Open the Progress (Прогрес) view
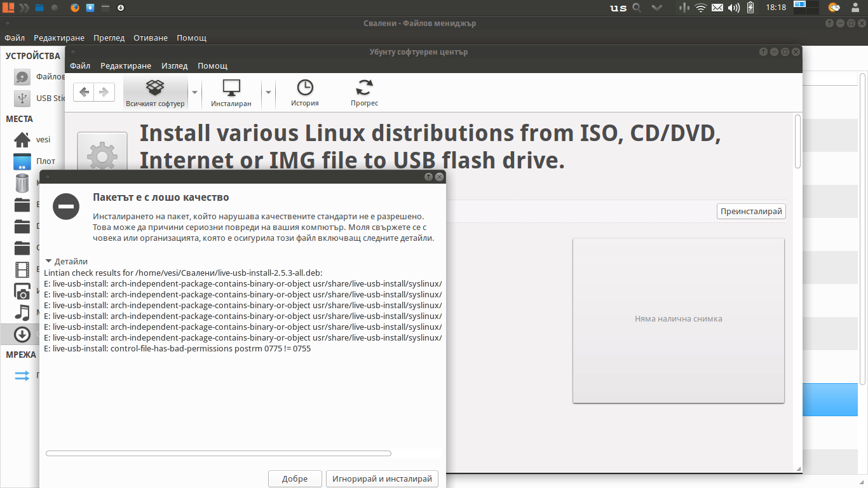Viewport: 868px width, 488px height. click(365, 93)
